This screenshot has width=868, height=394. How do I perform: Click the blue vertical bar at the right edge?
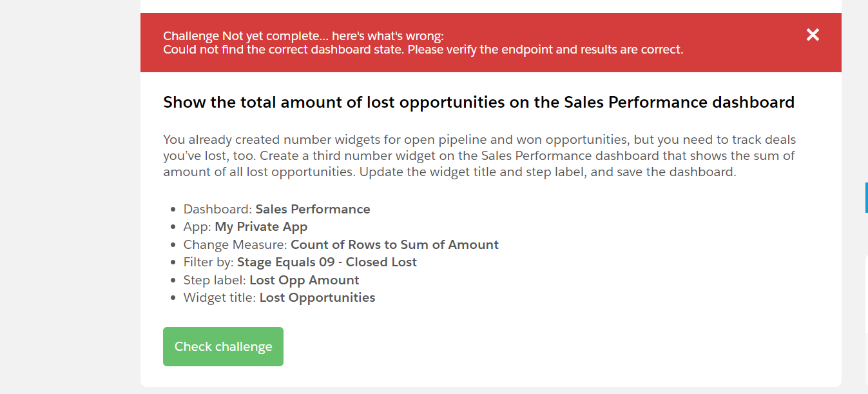866,197
